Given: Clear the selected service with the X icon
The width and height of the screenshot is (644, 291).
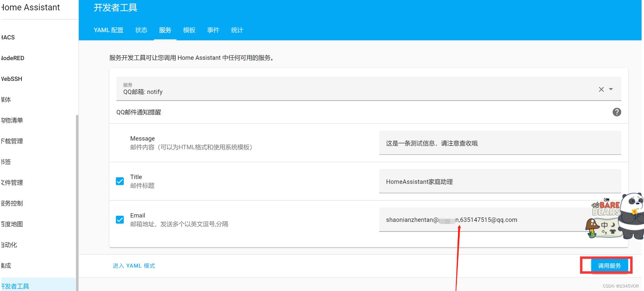Looking at the screenshot, I should pyautogui.click(x=601, y=90).
